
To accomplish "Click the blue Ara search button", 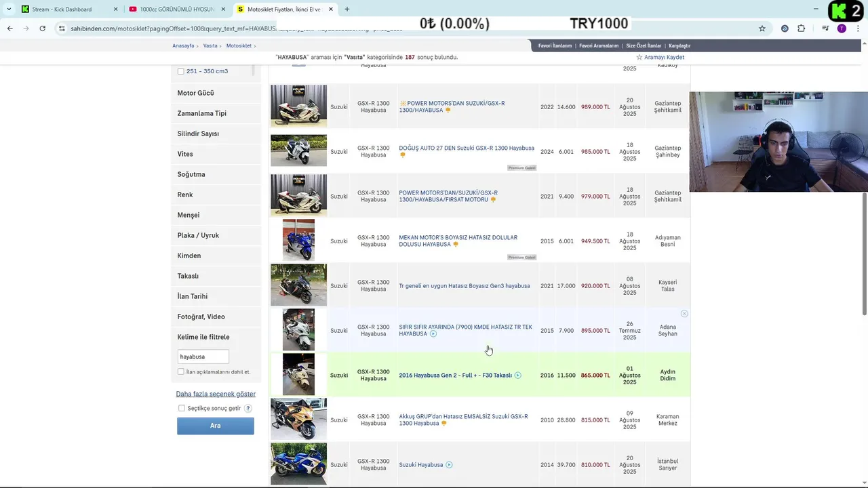I will [x=216, y=426].
